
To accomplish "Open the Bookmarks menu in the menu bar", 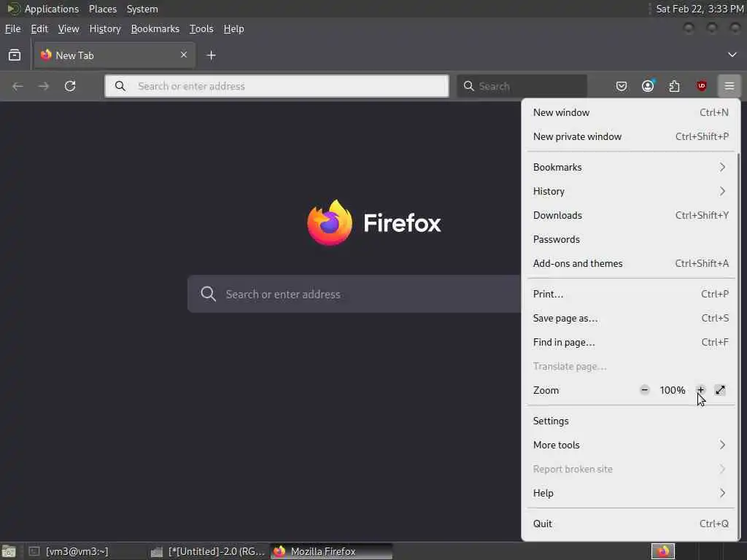I will coord(155,29).
